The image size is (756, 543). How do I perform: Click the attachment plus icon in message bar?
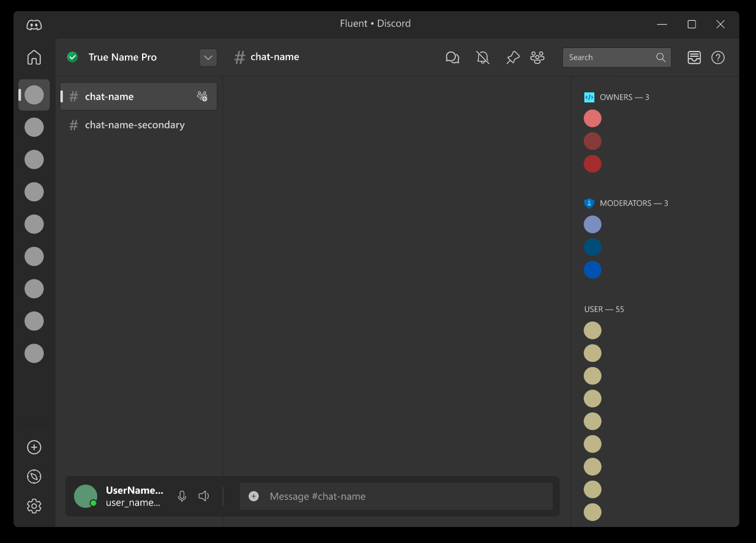253,496
